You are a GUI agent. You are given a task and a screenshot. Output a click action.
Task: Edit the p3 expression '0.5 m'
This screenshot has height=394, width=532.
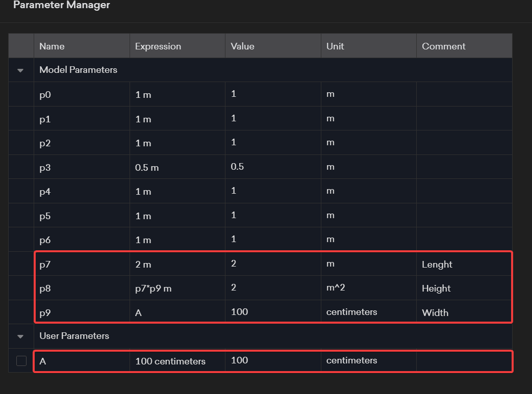[147, 168]
